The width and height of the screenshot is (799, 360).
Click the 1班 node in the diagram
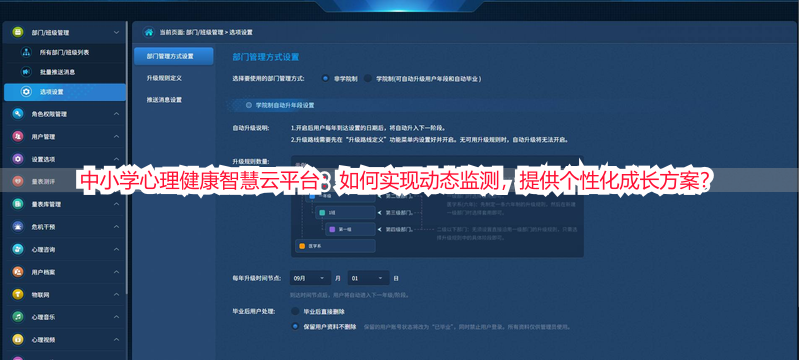click(344, 212)
